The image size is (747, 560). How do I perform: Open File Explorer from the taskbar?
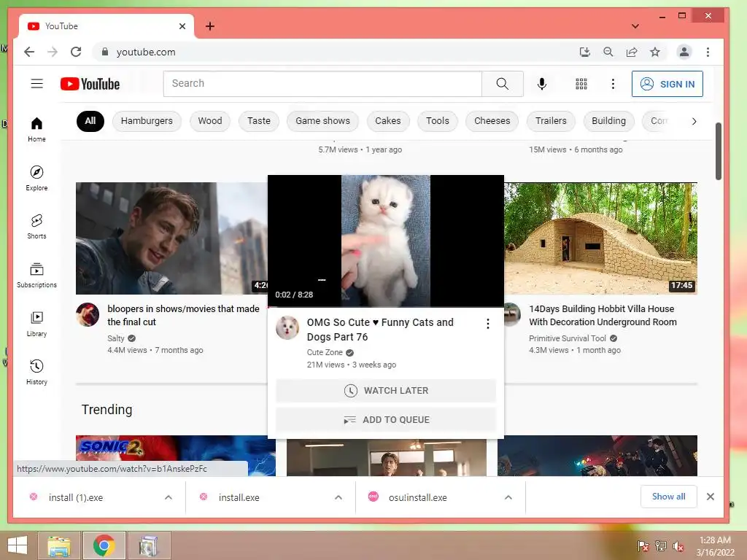click(59, 545)
